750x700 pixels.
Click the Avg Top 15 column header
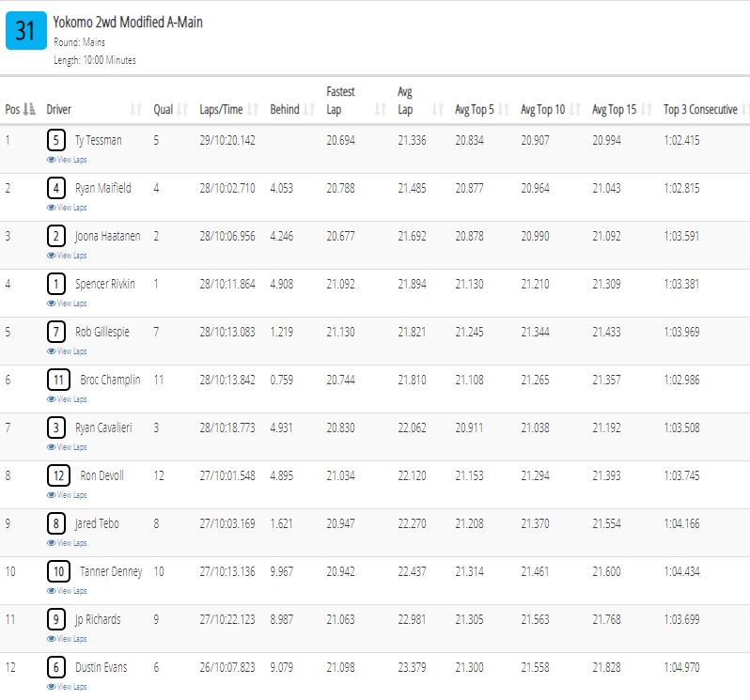614,110
